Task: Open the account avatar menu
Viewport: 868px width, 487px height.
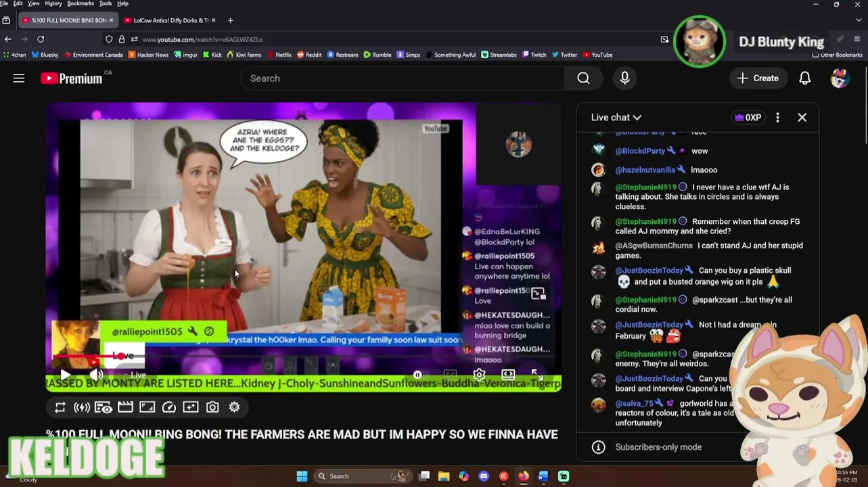Action: (x=840, y=78)
